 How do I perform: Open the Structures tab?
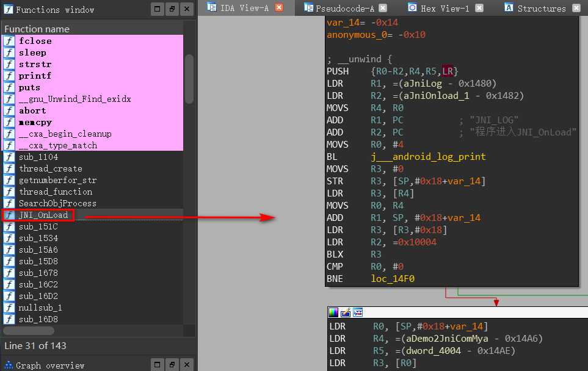(542, 9)
